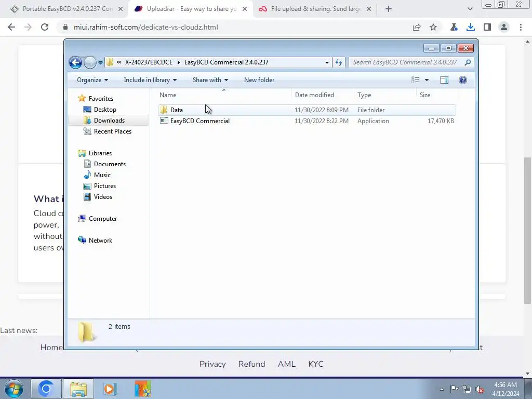
Task: Open Chrome three-dot menu
Action: click(x=521, y=27)
